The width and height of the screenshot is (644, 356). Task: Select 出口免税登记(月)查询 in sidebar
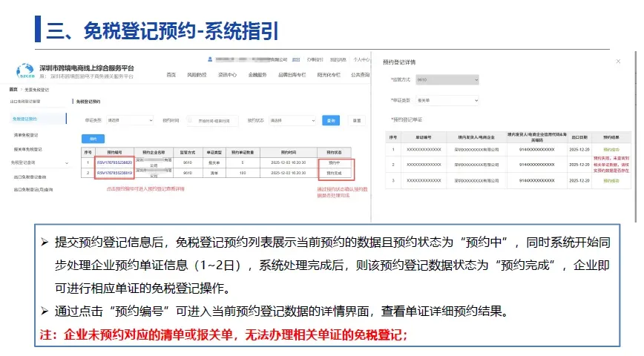33,190
